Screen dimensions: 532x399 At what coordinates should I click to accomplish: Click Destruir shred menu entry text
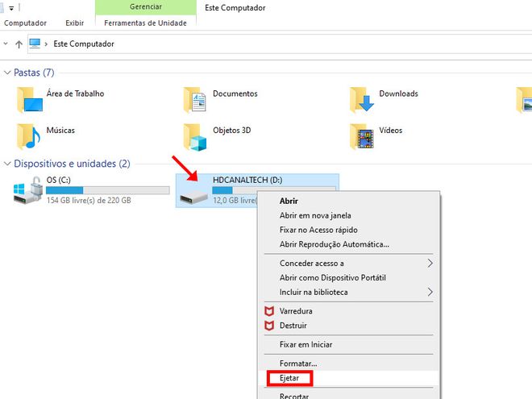coord(293,326)
